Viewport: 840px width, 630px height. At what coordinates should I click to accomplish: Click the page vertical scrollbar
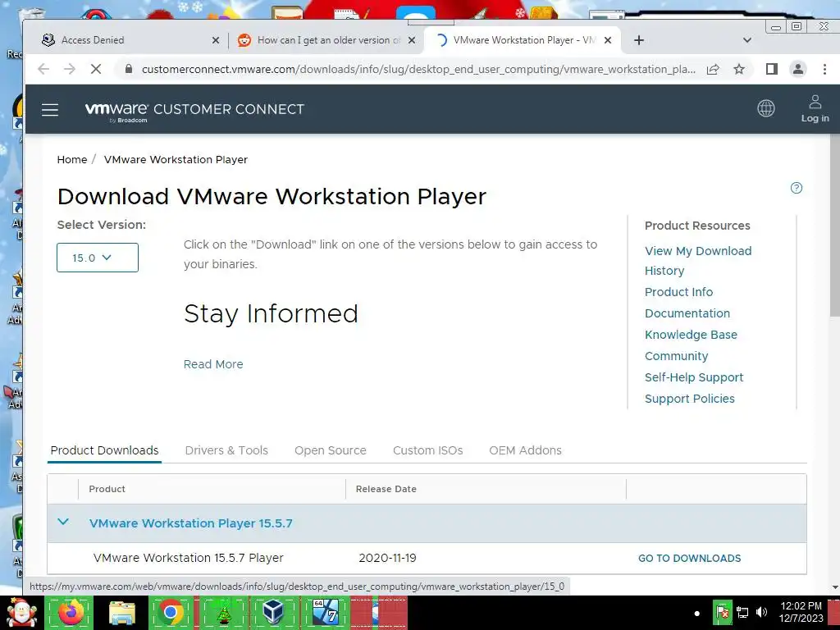834,225
